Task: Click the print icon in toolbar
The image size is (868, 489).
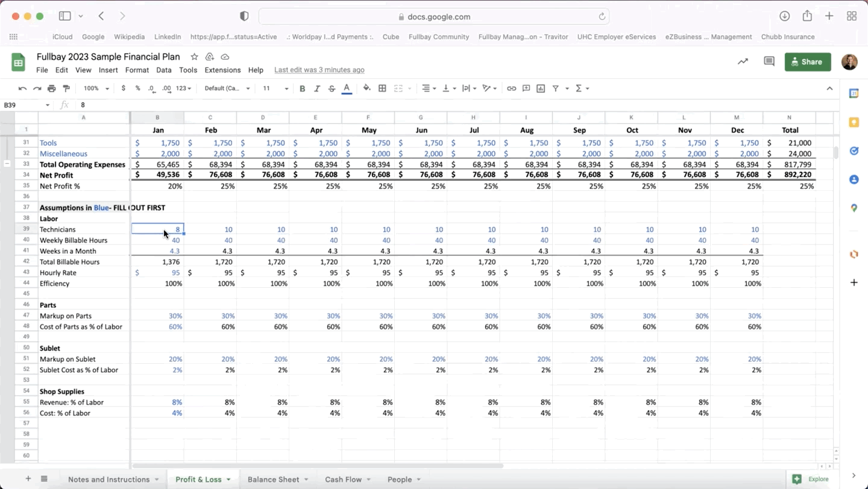Action: pyautogui.click(x=52, y=89)
